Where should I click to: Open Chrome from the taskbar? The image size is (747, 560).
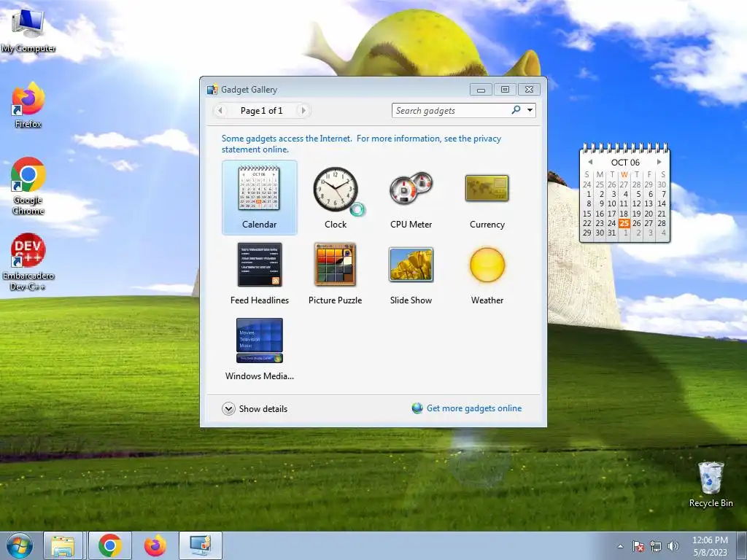pos(109,545)
